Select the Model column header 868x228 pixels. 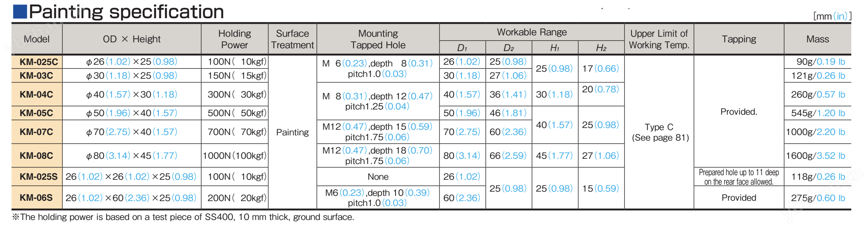click(x=37, y=39)
